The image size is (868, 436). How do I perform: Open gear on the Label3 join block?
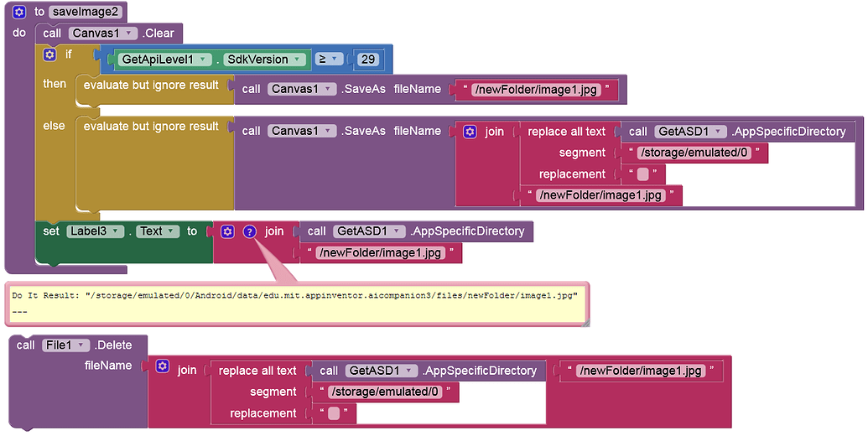[227, 231]
